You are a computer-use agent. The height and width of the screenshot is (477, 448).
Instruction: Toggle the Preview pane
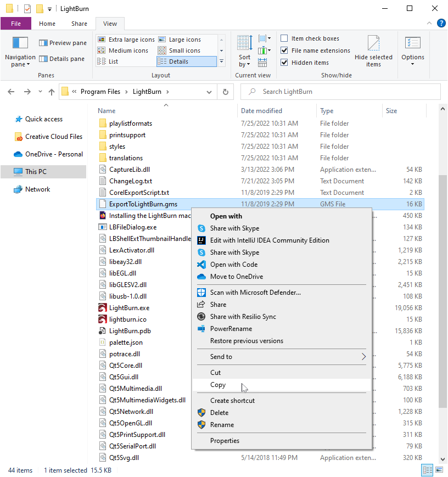coord(62,42)
